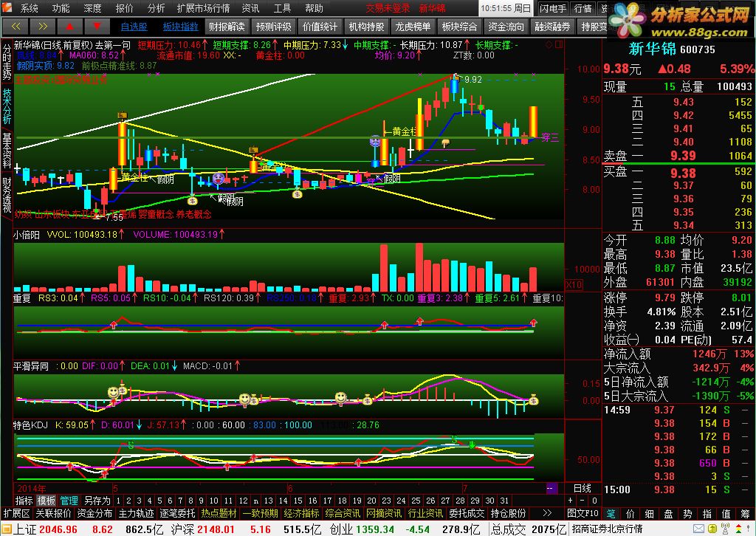
Task: Select the 基本资料 vertical tab
Action: tap(7, 151)
